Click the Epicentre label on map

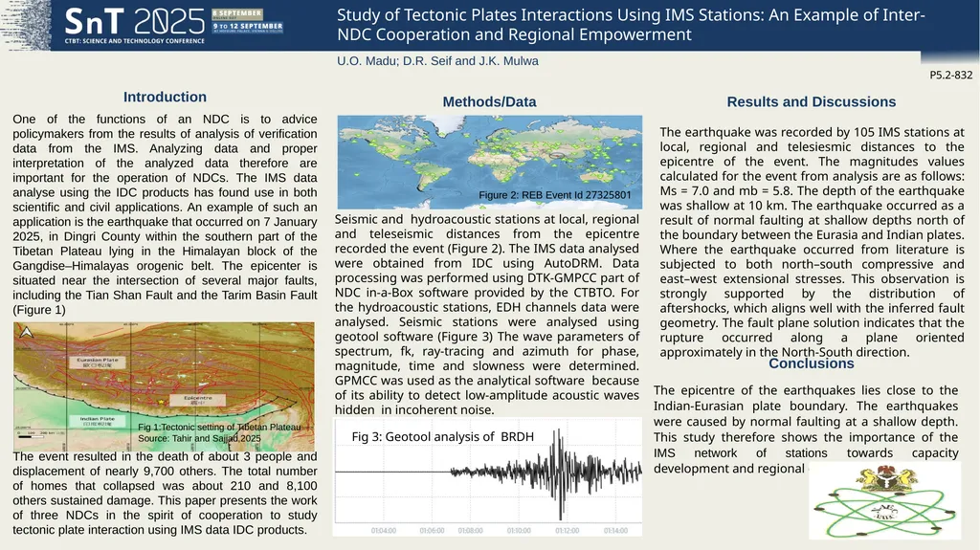(198, 400)
